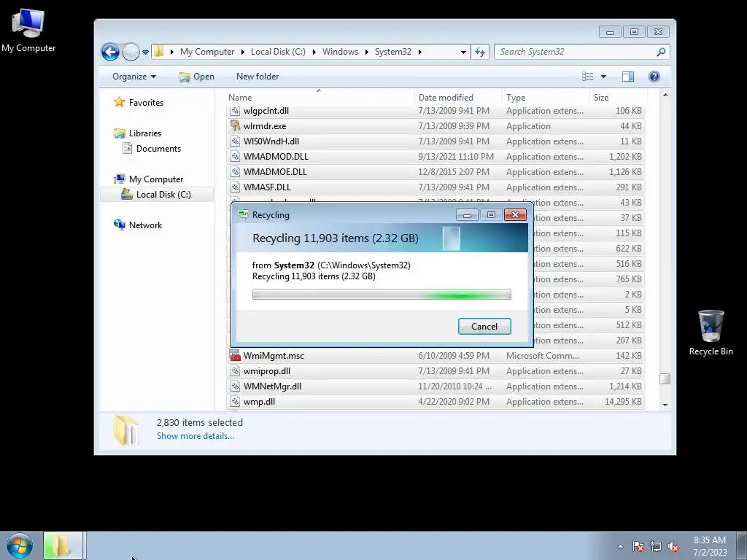Select Favorites in navigation pane
The image size is (747, 560).
139,102
